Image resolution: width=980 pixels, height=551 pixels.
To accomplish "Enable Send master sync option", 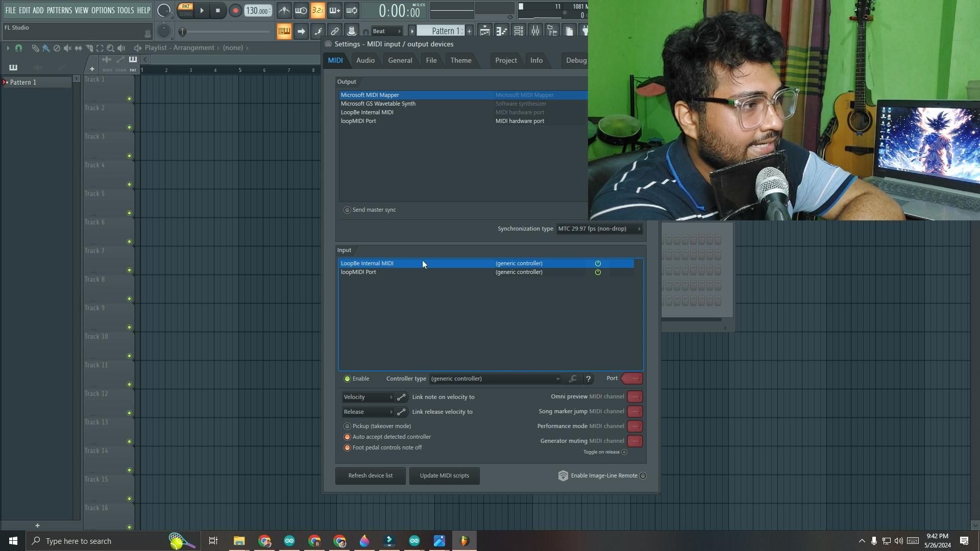I will click(x=348, y=210).
